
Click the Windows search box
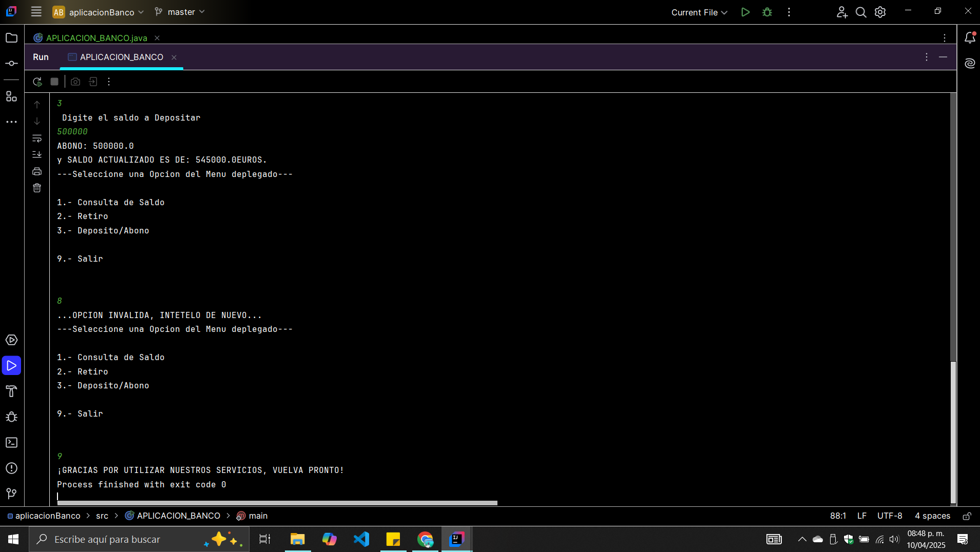[139, 539]
